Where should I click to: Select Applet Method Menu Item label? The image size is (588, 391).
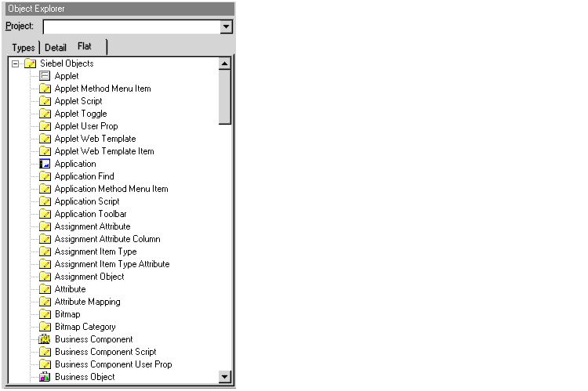tap(103, 89)
